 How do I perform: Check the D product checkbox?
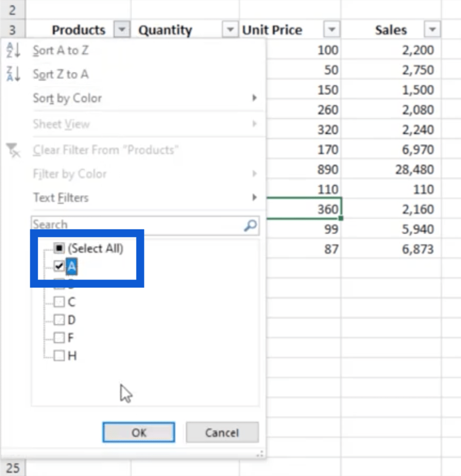(59, 320)
